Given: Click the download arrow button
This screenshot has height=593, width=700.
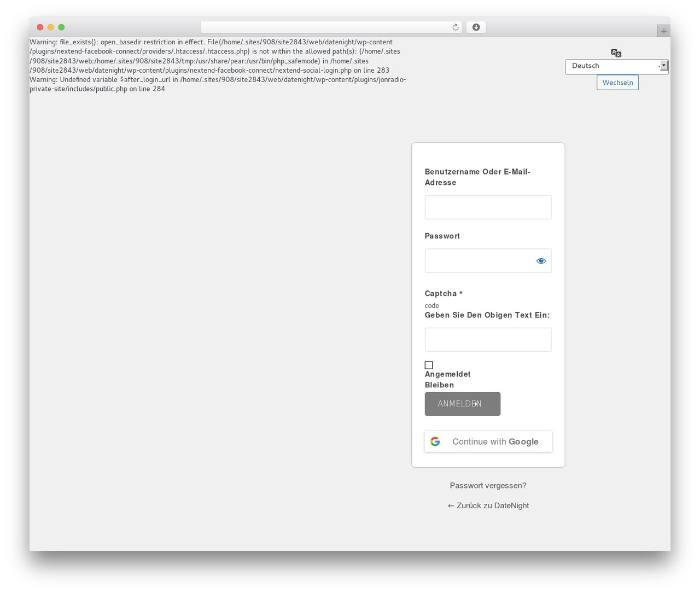Looking at the screenshot, I should [x=476, y=27].
